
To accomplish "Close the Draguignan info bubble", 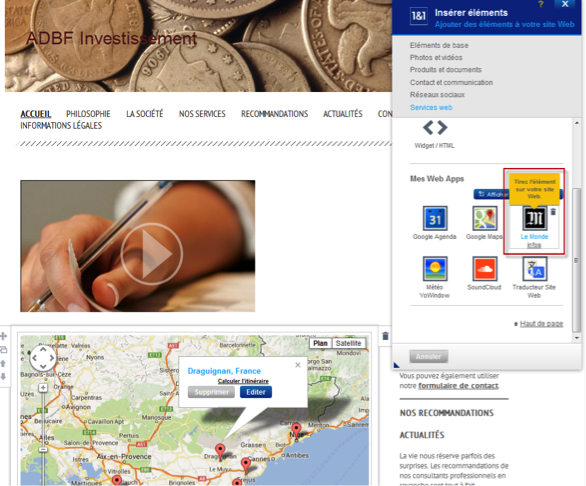I will 297,365.
